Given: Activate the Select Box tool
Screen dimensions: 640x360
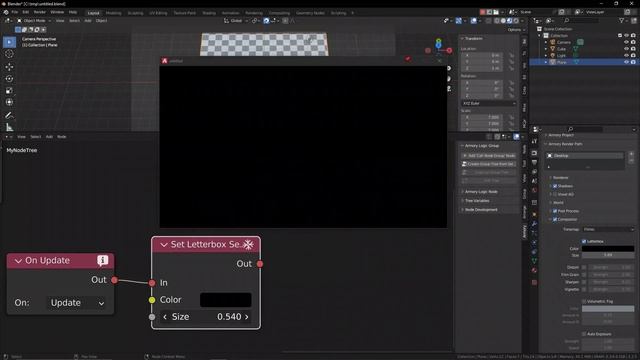Looking at the screenshot, I should (x=9, y=42).
